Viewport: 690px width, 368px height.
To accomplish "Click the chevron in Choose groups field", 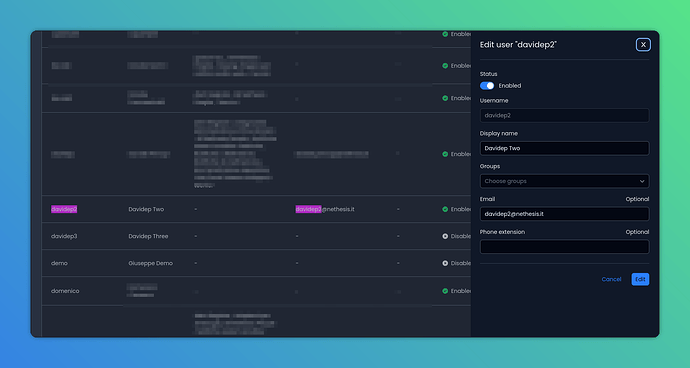I will tap(642, 181).
